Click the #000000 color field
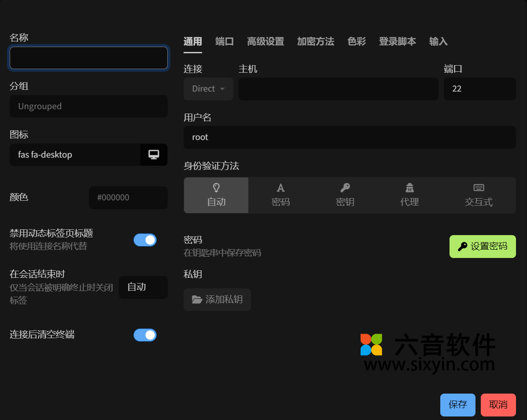This screenshot has height=420, width=527. [x=128, y=198]
